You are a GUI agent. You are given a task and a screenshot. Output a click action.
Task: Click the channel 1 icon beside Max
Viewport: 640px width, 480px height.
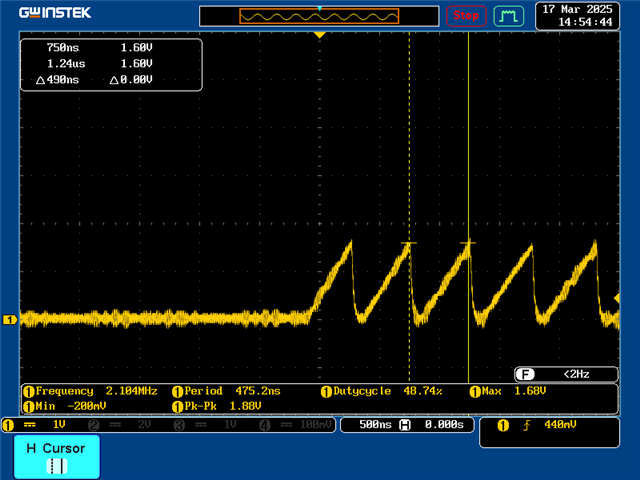tap(475, 392)
